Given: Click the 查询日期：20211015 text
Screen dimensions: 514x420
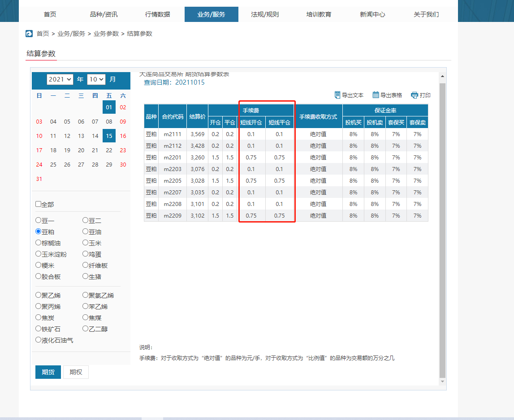Looking at the screenshot, I should (x=174, y=82).
